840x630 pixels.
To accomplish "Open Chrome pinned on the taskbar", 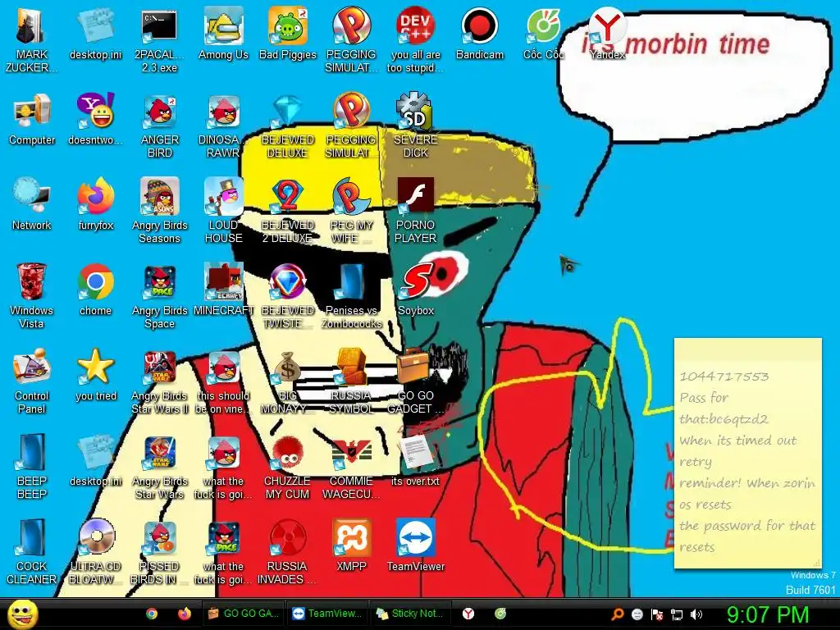I will (152, 614).
